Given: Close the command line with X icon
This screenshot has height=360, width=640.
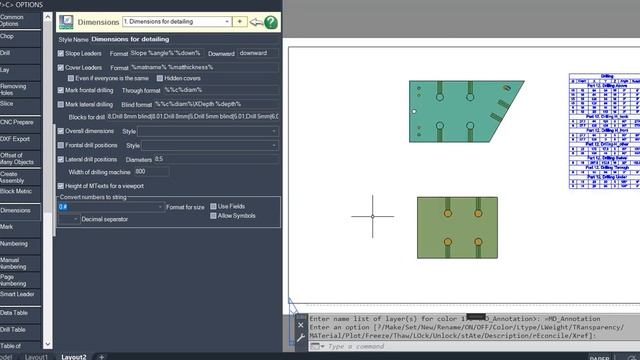Looking at the screenshot, I should [301, 325].
